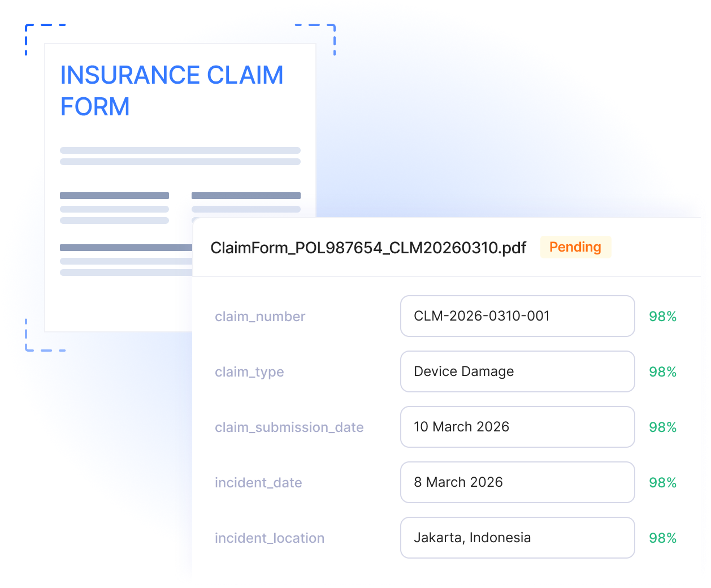Click the incident_date field label

click(x=258, y=483)
